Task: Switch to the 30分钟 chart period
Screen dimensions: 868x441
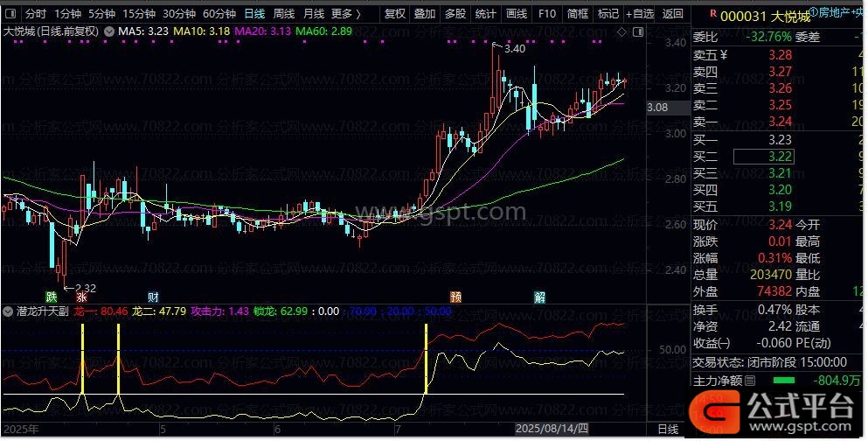Action: [179, 13]
